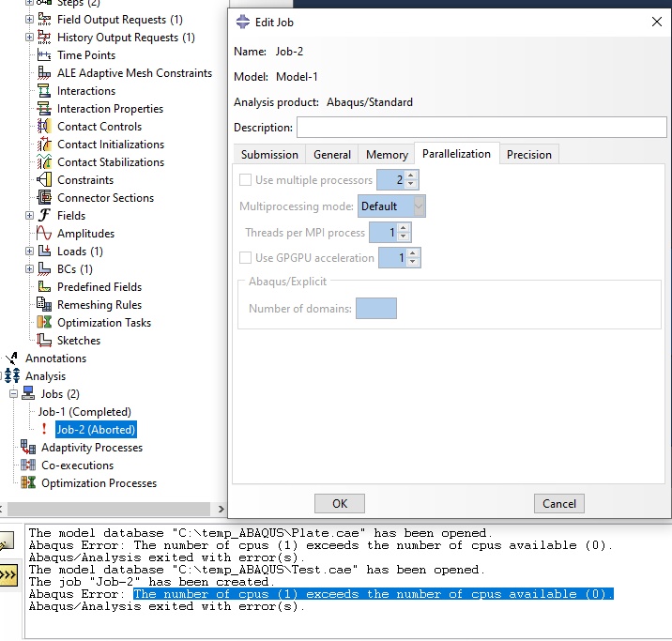Screen dimensions: 672x641
Task: Click the Loads icon
Action: point(44,252)
